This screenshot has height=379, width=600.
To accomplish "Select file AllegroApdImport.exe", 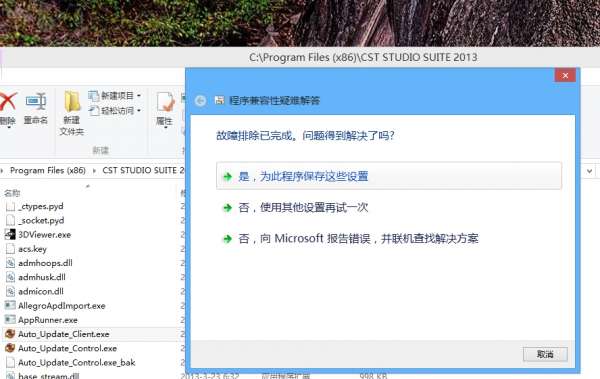I will click(x=62, y=305).
